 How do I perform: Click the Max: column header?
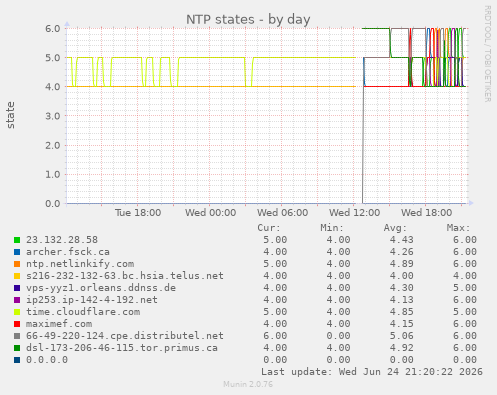click(x=458, y=228)
